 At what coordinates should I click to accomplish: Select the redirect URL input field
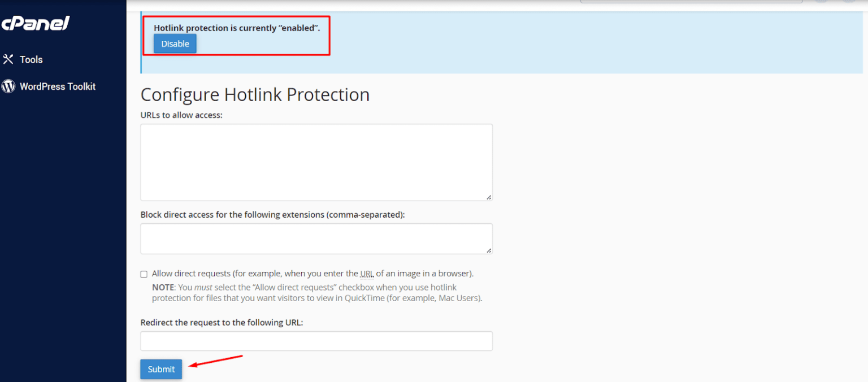[x=316, y=341]
